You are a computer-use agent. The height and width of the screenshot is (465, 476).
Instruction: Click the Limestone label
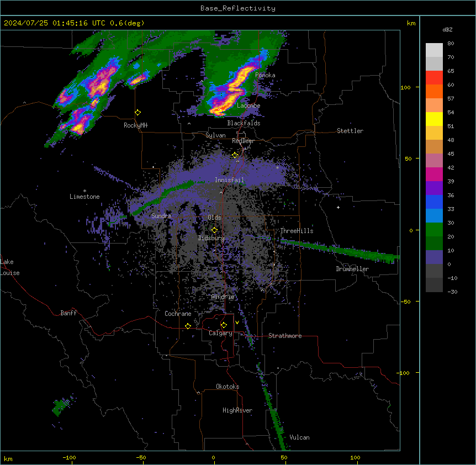(84, 197)
